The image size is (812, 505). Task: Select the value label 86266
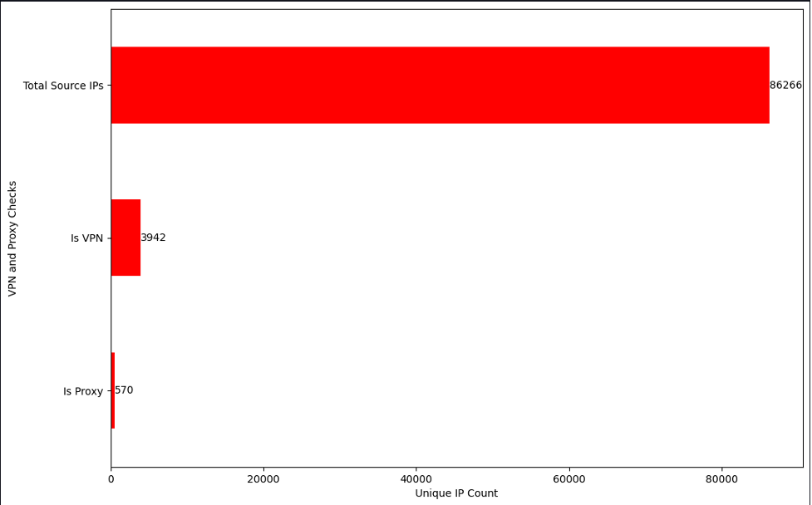785,86
